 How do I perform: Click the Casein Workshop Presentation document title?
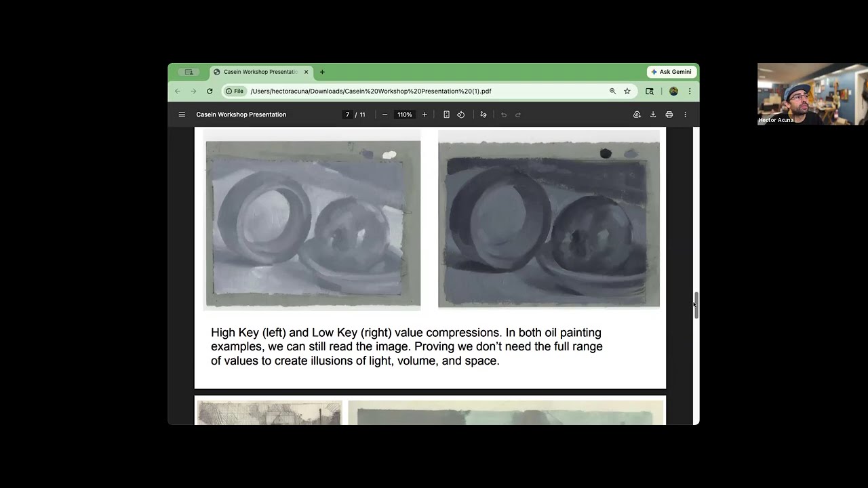click(241, 115)
